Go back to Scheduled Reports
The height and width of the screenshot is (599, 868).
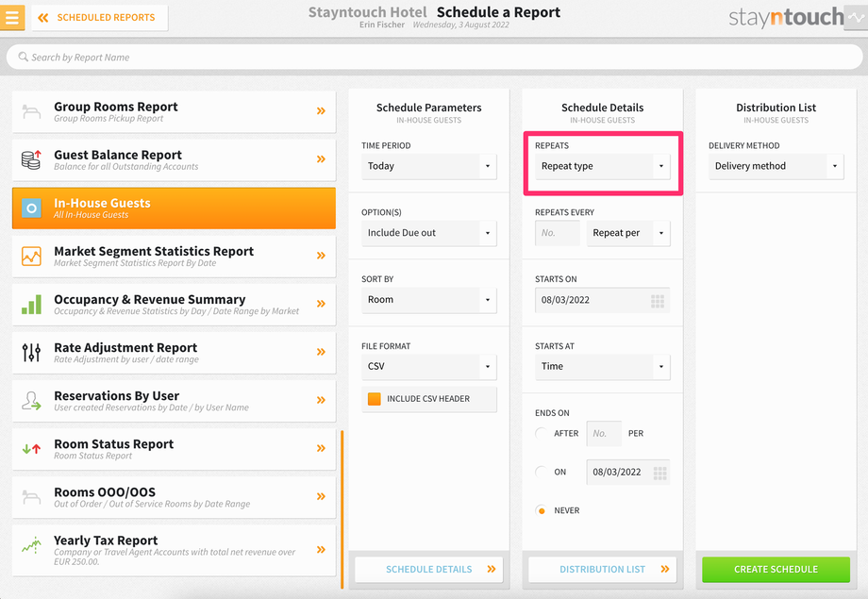100,18
